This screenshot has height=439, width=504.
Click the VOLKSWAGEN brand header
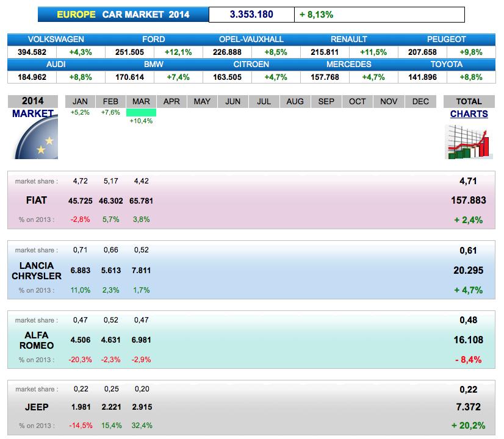[56, 39]
